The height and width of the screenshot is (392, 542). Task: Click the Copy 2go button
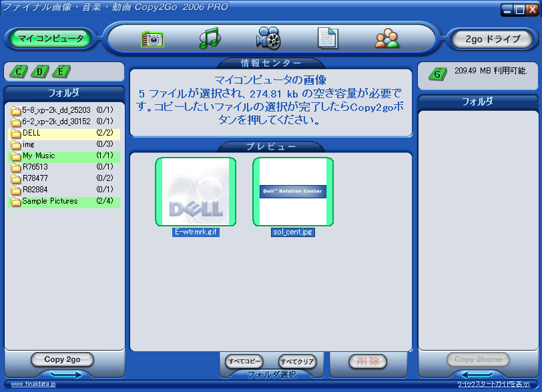tap(62, 359)
